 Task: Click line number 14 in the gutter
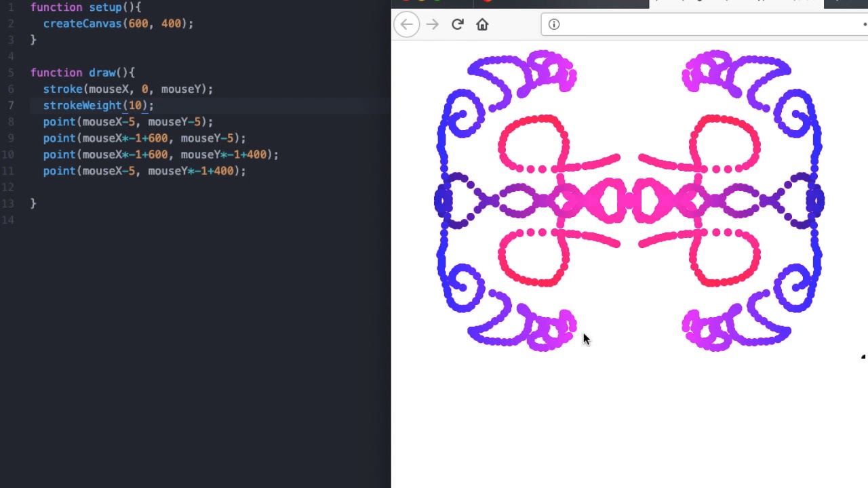9,220
